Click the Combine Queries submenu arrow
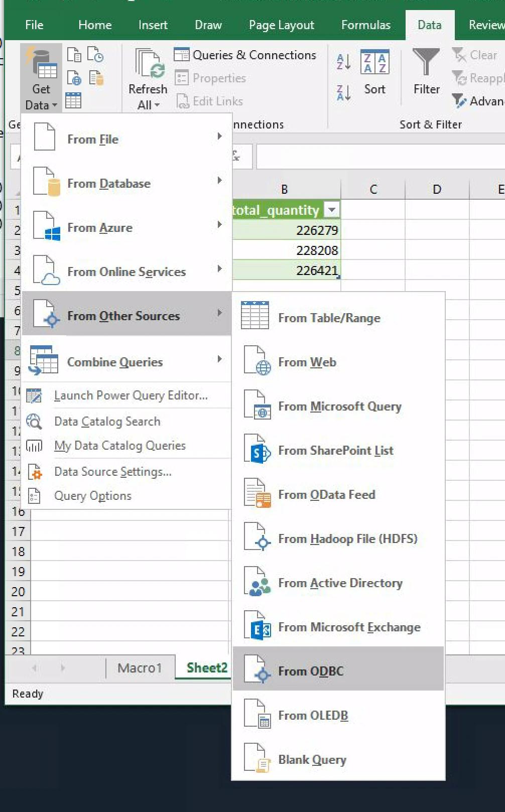 [x=219, y=359]
